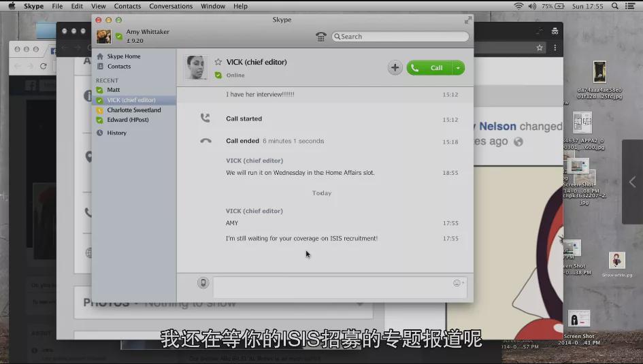Screen dimensions: 643x364
Task: Click the Wi-Fi status icon
Action: point(518,6)
